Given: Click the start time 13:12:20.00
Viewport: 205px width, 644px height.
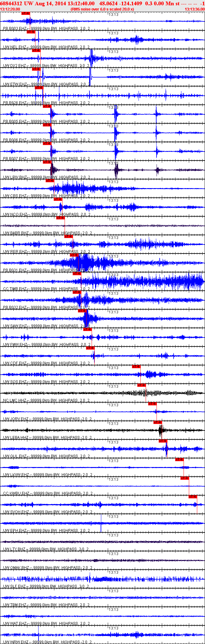Looking at the screenshot, I should tap(10, 9).
